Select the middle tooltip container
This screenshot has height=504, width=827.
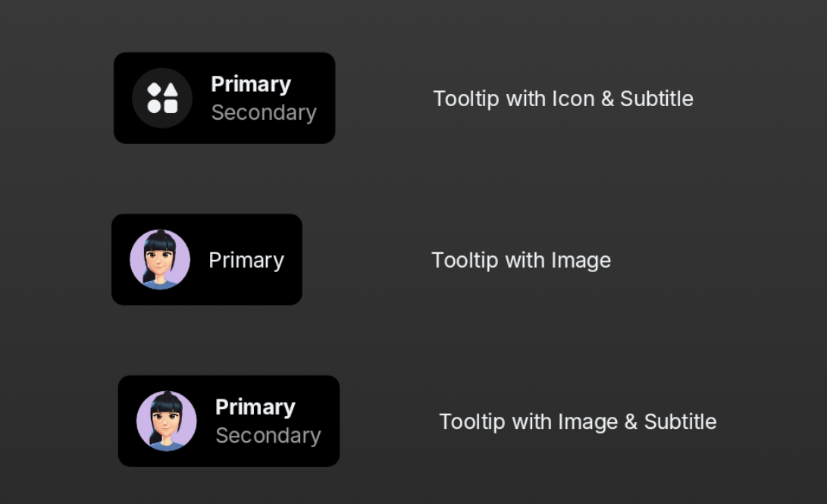point(206,258)
